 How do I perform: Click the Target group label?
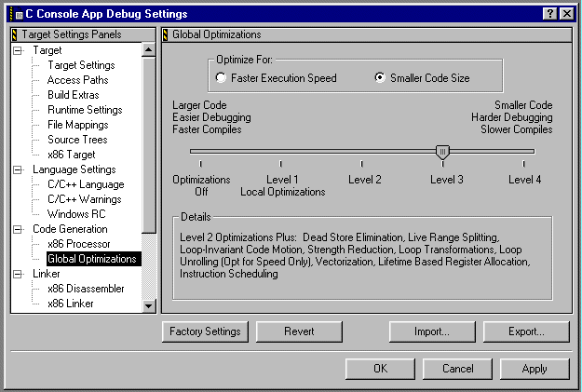coord(47,50)
